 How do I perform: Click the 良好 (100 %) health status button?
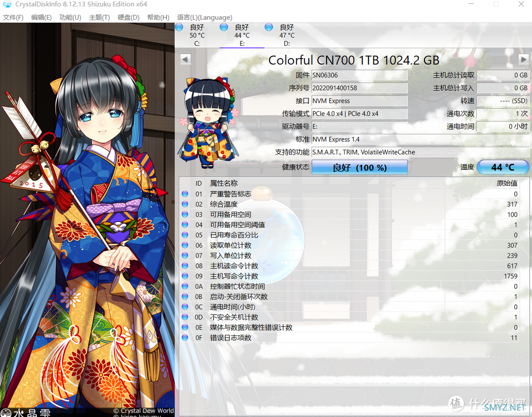[360, 167]
